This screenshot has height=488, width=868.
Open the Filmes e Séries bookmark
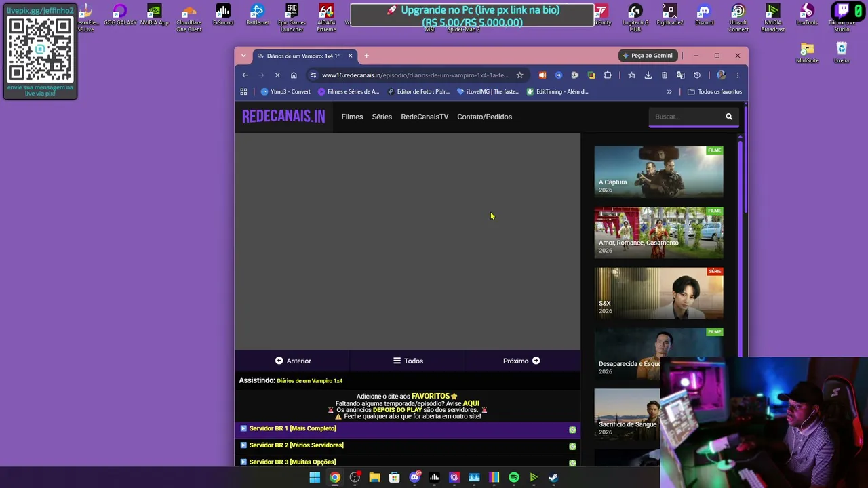349,91
